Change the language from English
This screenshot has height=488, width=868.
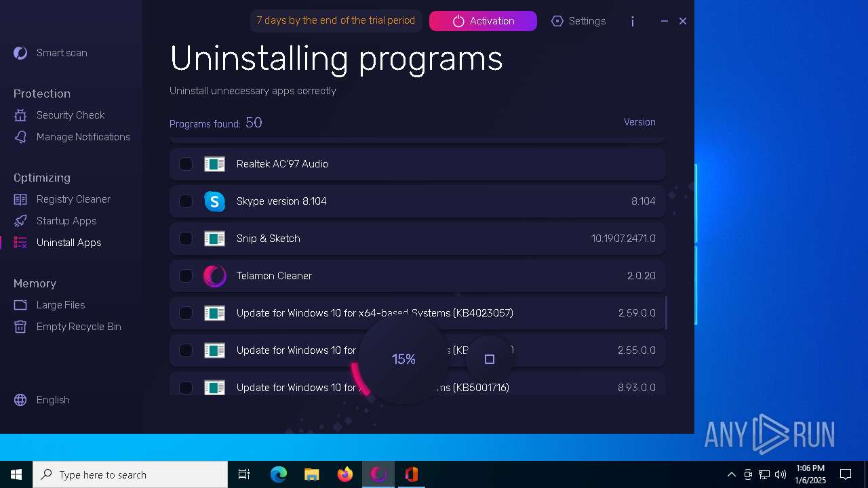point(41,400)
